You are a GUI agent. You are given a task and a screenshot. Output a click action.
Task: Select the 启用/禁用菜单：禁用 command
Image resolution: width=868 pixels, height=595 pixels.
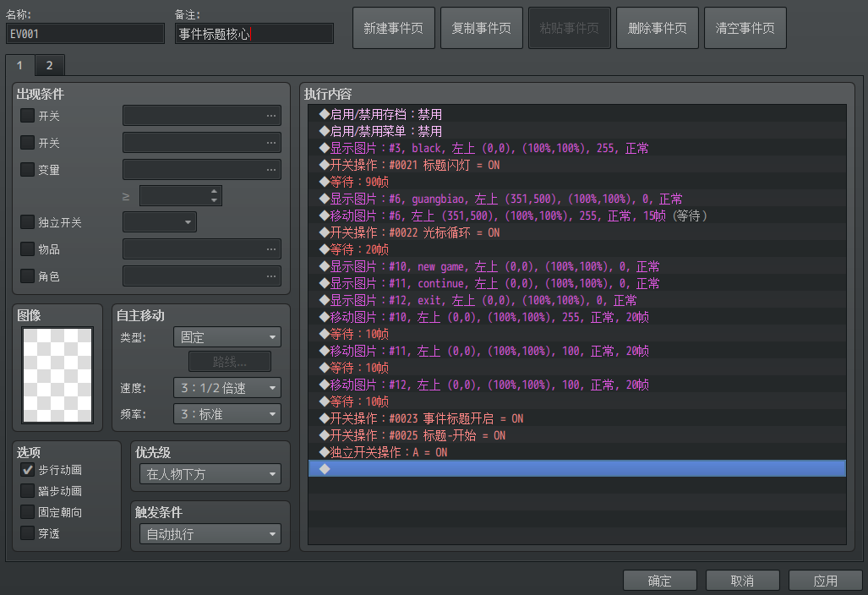tap(576, 131)
